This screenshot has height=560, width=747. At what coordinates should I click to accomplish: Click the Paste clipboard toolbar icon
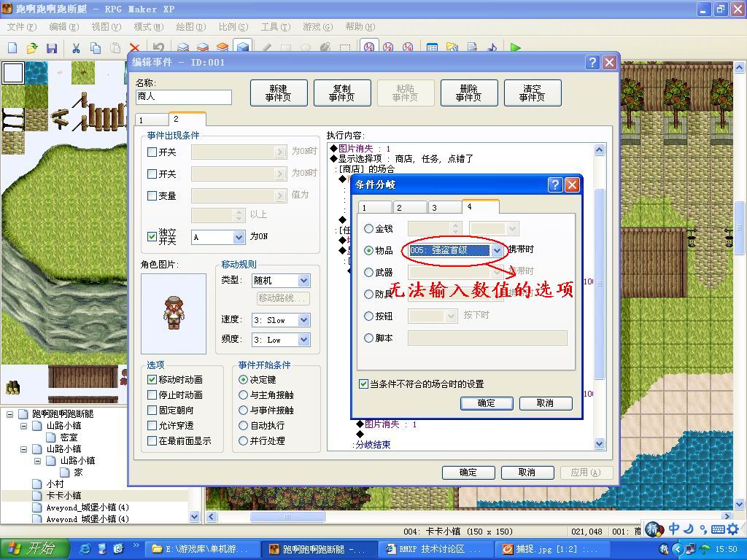click(x=115, y=47)
